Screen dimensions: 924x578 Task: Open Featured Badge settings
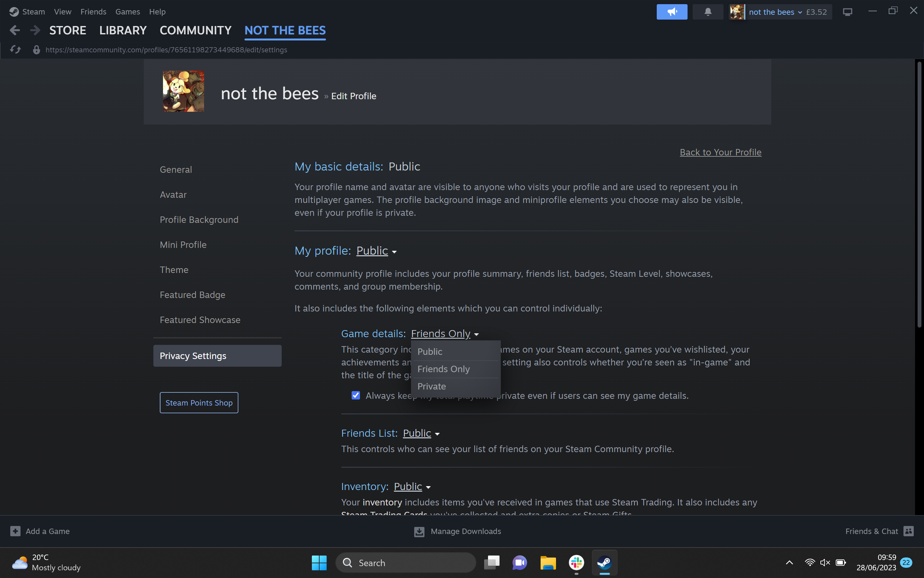(x=193, y=295)
